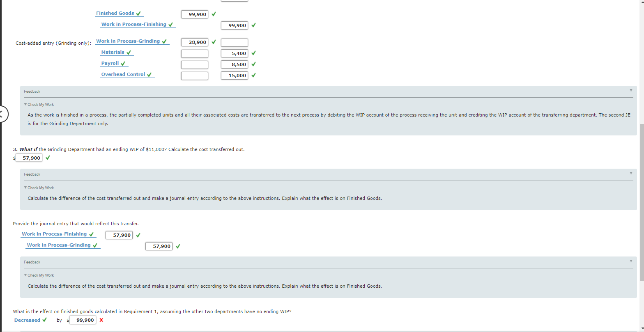Click the 'What if' question 3 text
The height and width of the screenshot is (332, 644).
(129, 149)
